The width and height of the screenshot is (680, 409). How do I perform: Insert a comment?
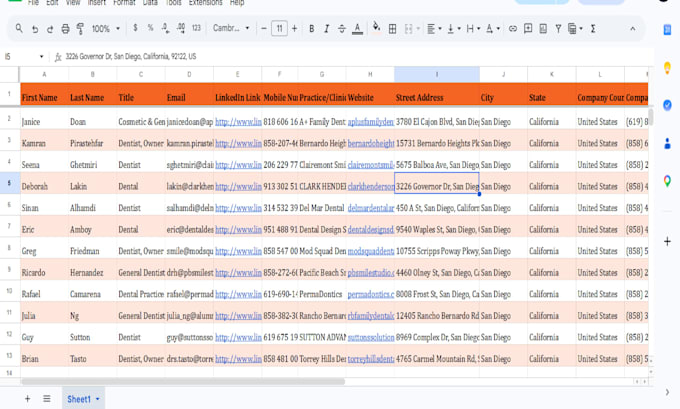click(528, 29)
